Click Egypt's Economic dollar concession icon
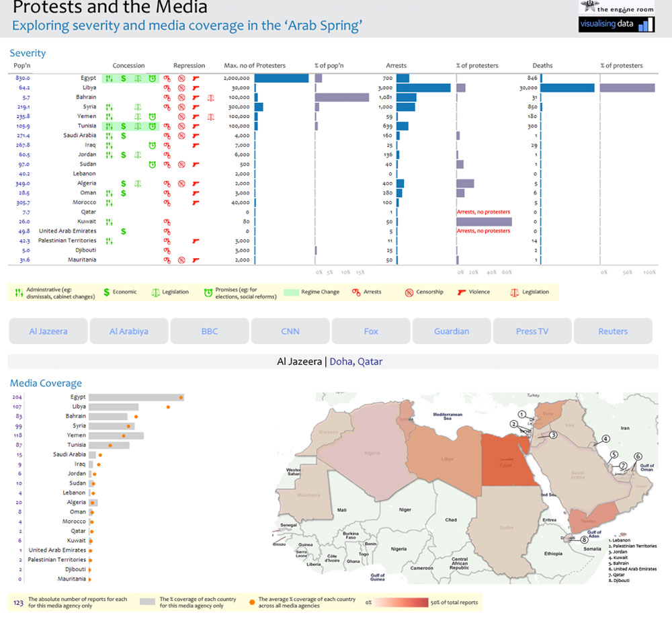 [x=124, y=79]
